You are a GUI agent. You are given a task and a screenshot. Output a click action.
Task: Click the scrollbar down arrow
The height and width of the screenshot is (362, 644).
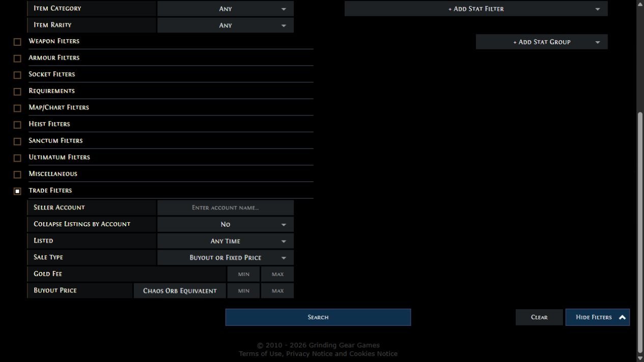640,358
